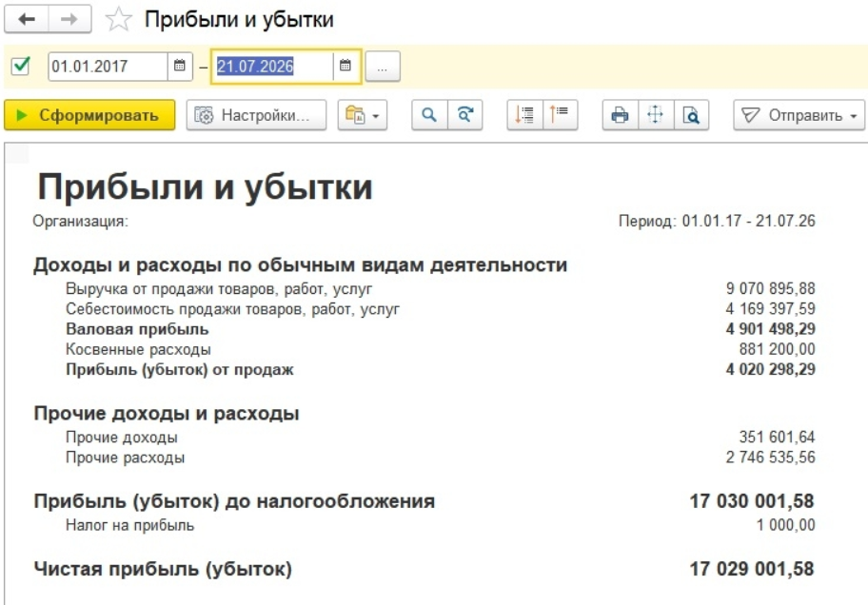Click the start date field 01.01.2017

108,67
